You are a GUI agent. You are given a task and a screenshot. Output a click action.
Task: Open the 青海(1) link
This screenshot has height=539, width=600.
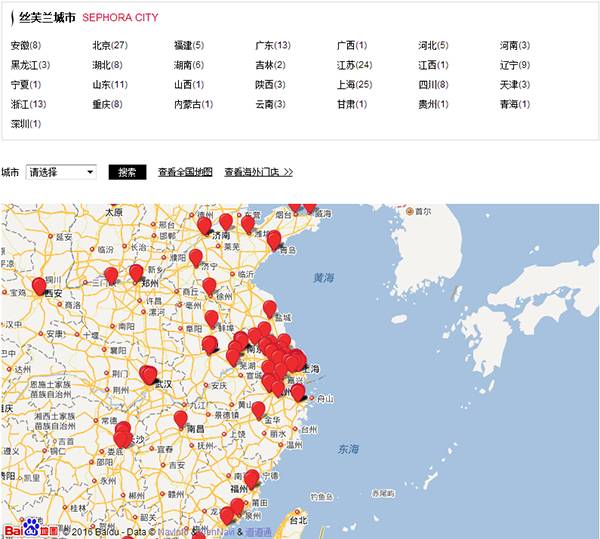[515, 104]
